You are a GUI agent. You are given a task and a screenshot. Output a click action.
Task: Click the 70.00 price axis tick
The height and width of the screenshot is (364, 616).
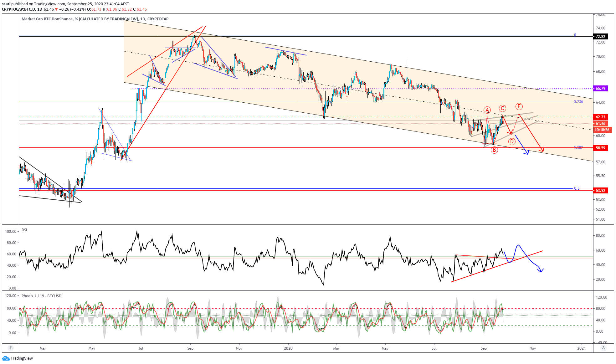pyautogui.click(x=600, y=57)
